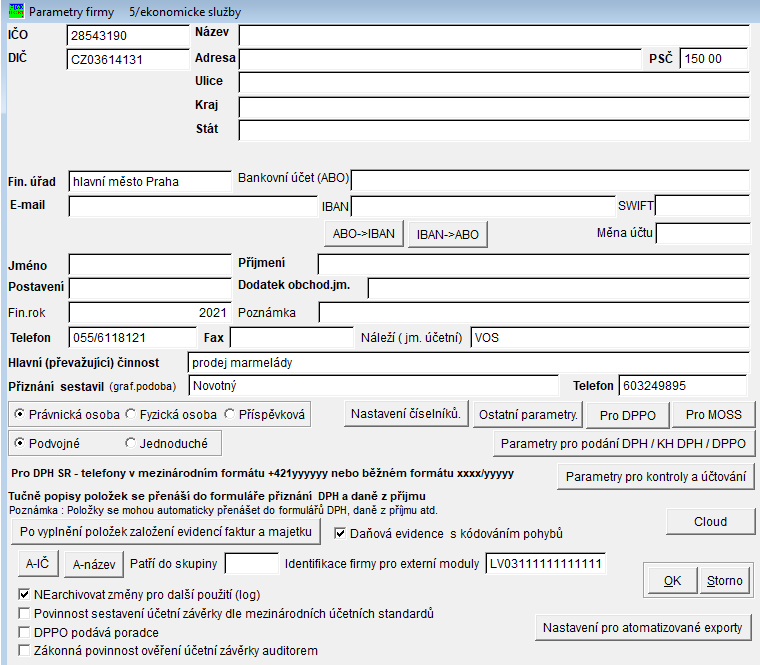Edit Náleží (jm. účetní) field with VOS

[610, 338]
